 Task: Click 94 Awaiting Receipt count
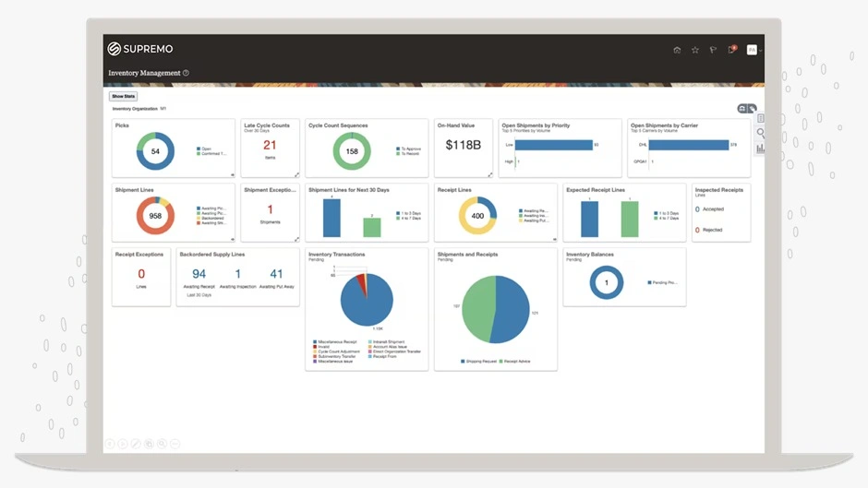pyautogui.click(x=199, y=274)
